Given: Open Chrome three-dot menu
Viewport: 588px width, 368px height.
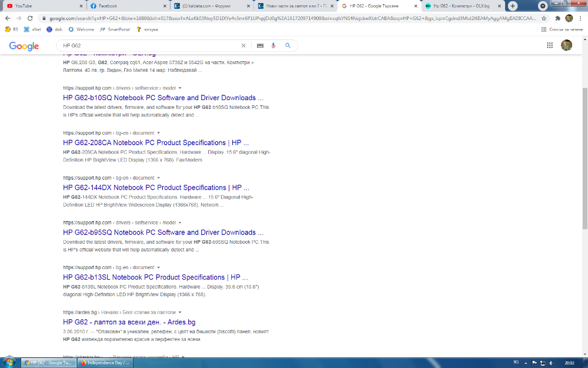Looking at the screenshot, I should [580, 18].
